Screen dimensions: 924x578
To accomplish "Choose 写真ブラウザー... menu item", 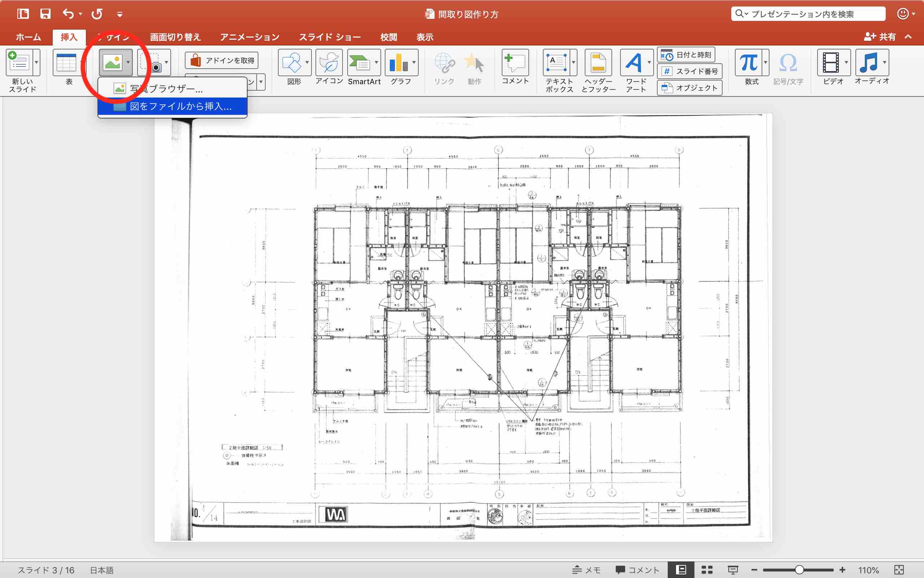I will (173, 89).
